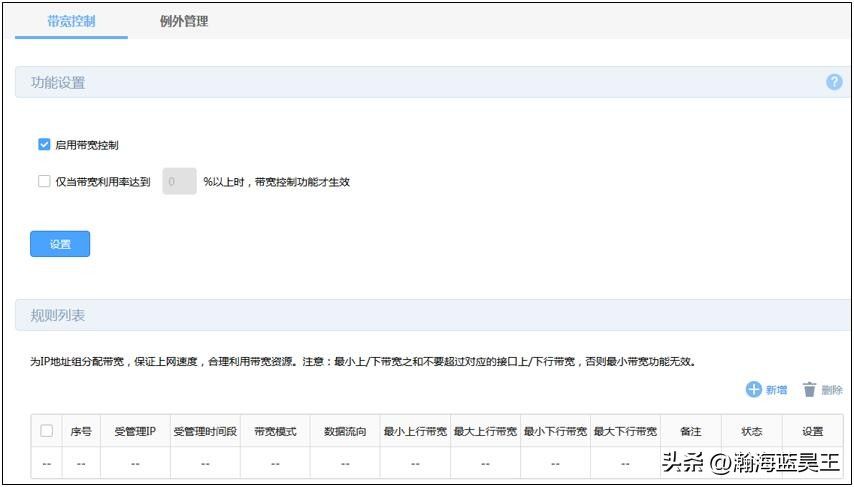Click the 受管理时间段 column header
Screen dimensions: 854x487
205,432
